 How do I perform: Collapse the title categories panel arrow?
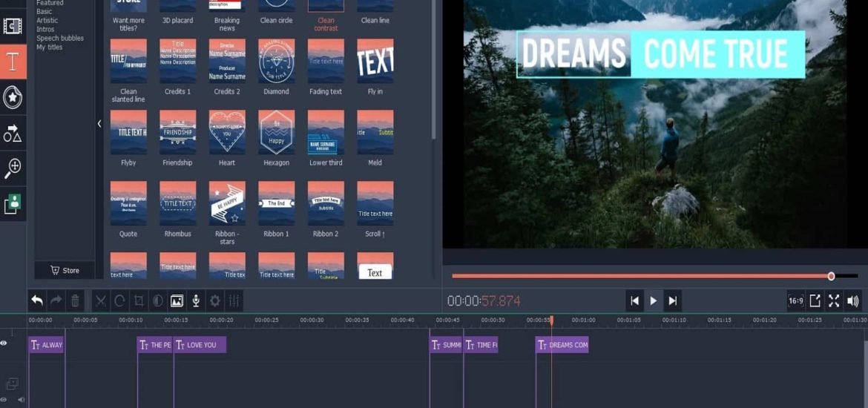tap(99, 123)
